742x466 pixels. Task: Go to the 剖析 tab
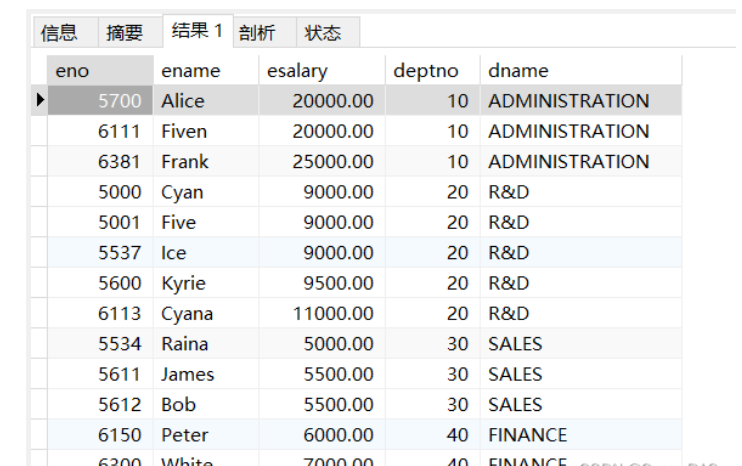[x=257, y=33]
